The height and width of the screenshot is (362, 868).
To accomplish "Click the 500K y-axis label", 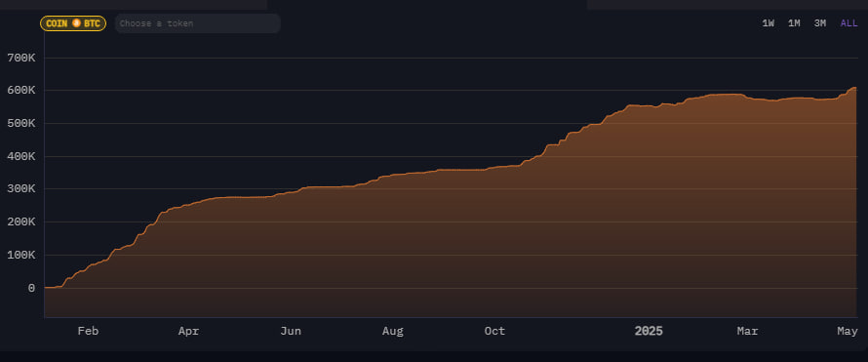I will pyautogui.click(x=21, y=124).
